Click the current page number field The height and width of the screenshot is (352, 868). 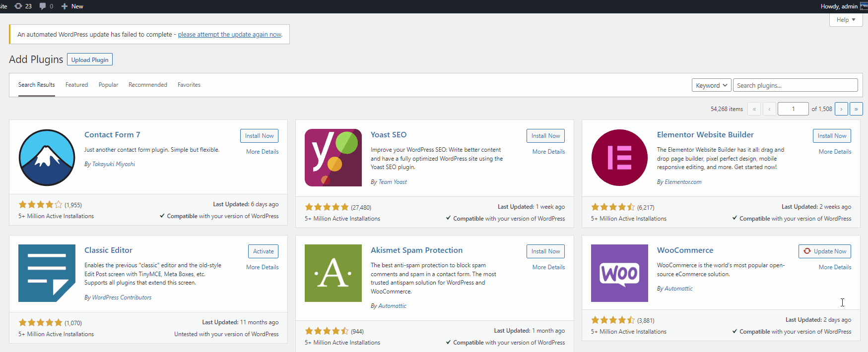pyautogui.click(x=793, y=109)
